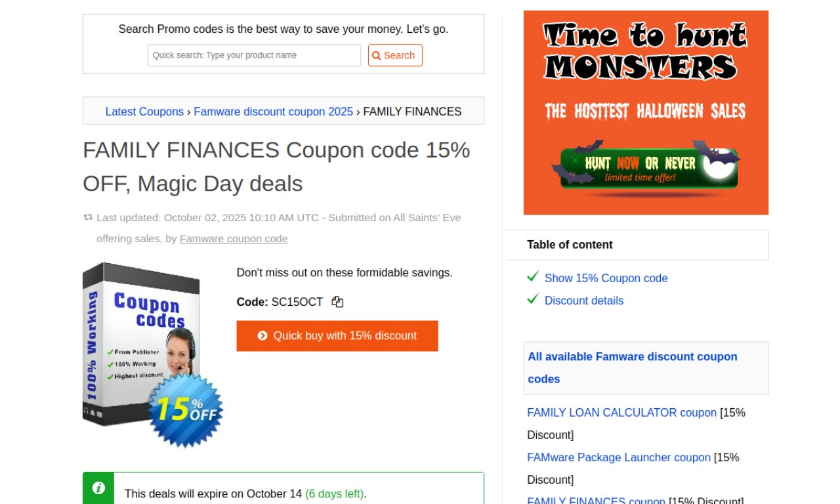Click green checkmark beside Discount details
Screen dimensions: 840x504
point(533,299)
